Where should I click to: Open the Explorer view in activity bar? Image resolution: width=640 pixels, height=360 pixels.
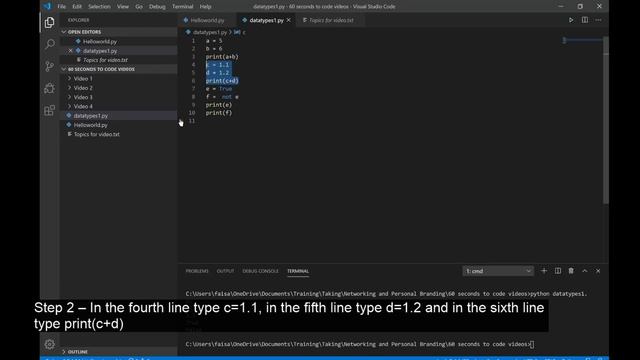49,22
